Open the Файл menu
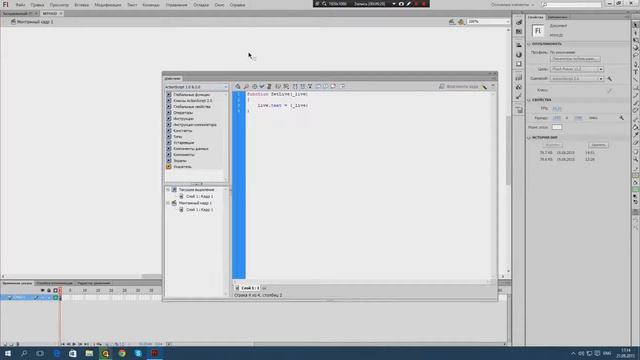This screenshot has width=640, height=360. [x=20, y=5]
